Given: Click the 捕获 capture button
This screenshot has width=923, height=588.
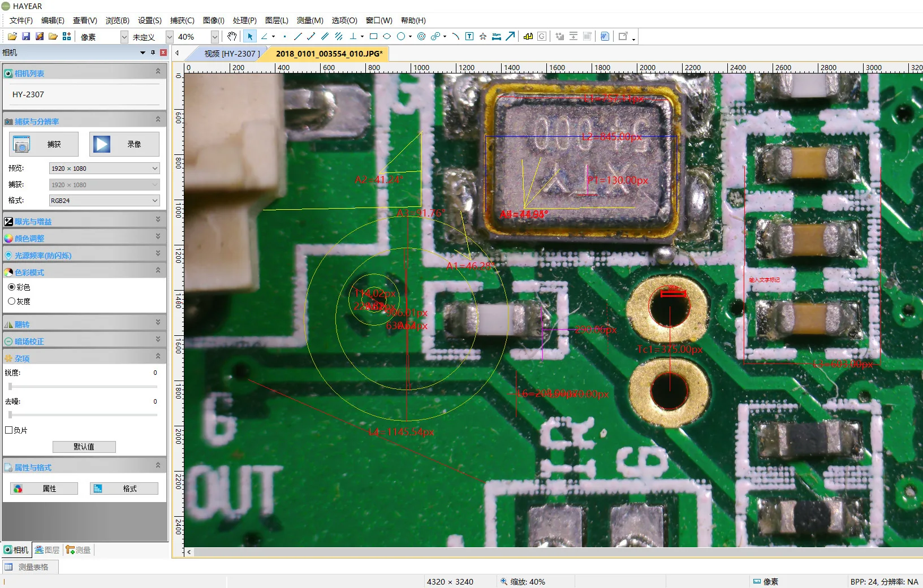Looking at the screenshot, I should tap(44, 144).
